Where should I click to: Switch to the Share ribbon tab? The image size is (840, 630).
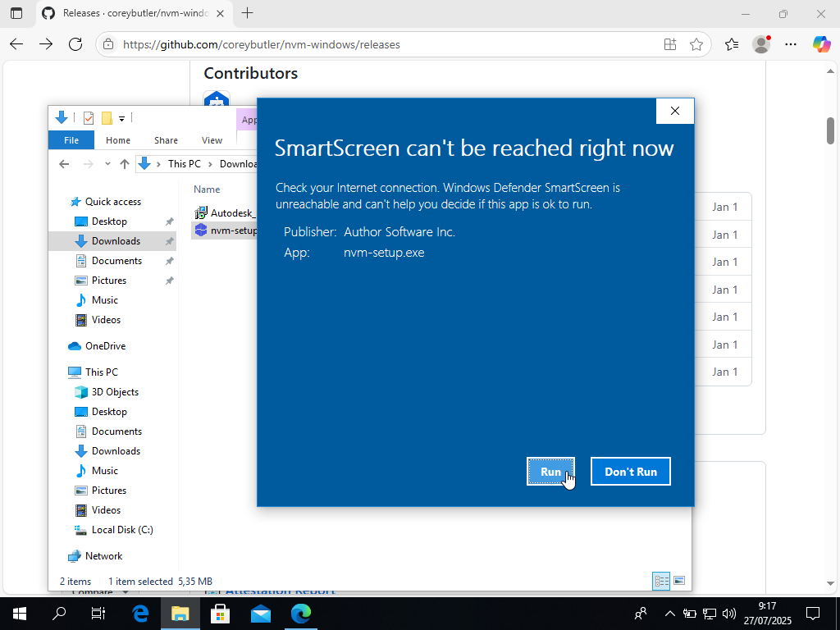(166, 140)
